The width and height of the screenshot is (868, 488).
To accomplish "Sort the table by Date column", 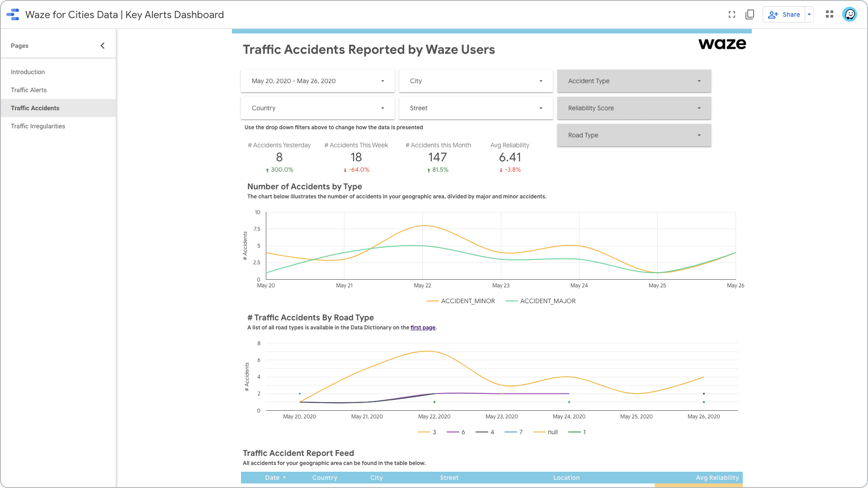I will click(x=275, y=478).
